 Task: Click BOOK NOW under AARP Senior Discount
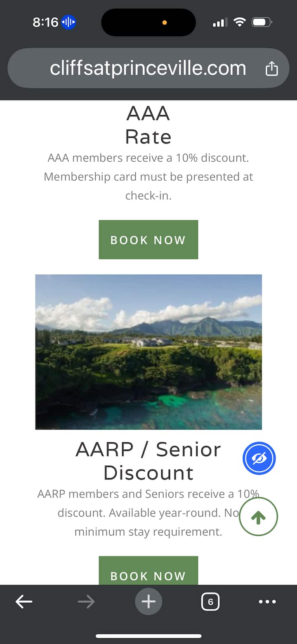point(148,573)
